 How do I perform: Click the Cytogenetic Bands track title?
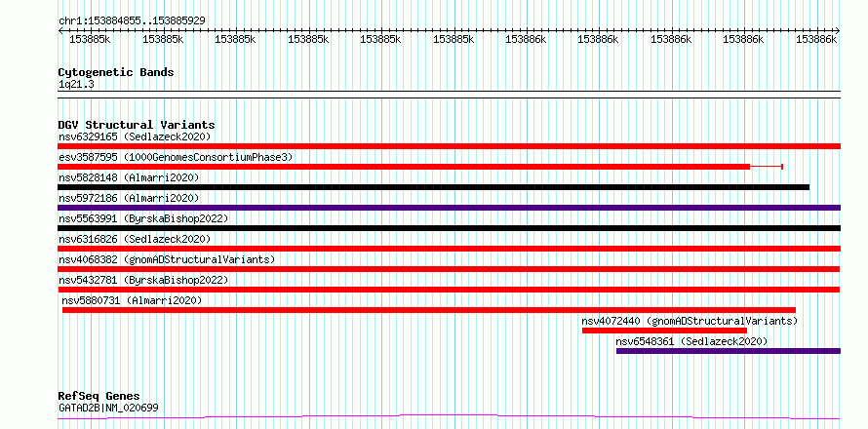point(116,72)
